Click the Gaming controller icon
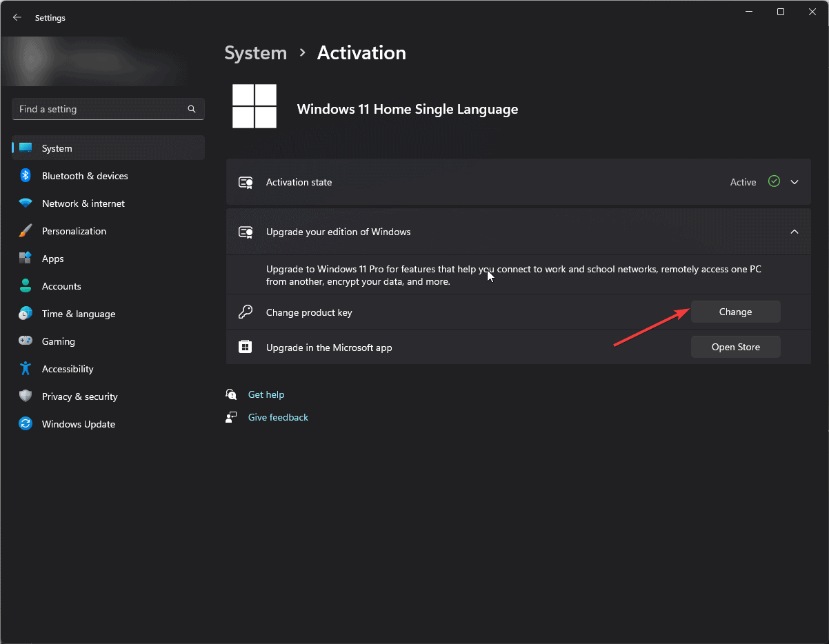The image size is (829, 644). coord(26,341)
